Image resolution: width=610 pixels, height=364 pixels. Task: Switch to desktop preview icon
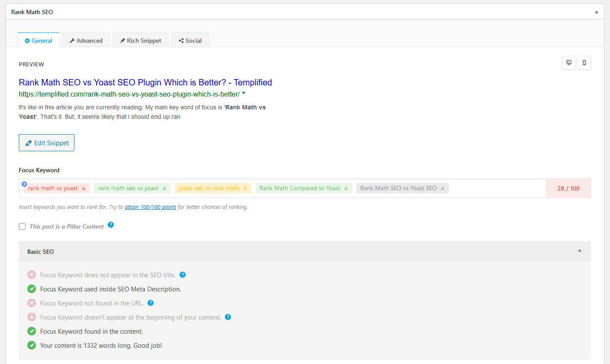click(x=569, y=63)
